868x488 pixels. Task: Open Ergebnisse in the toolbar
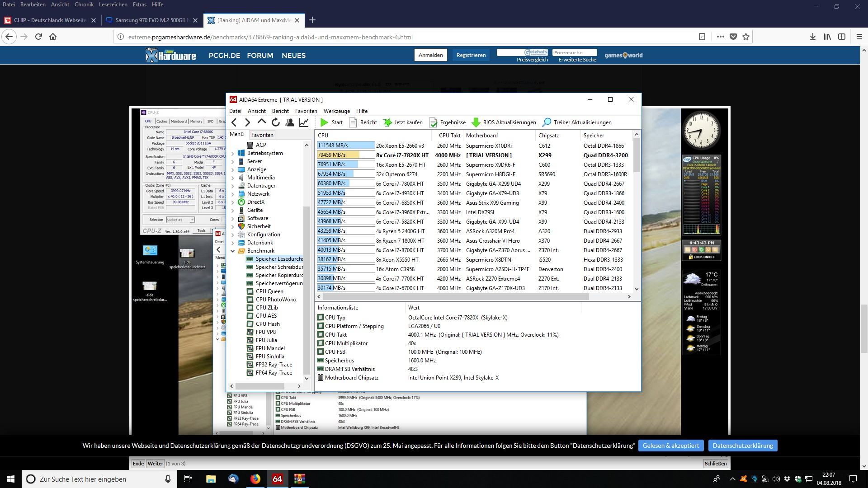(447, 122)
